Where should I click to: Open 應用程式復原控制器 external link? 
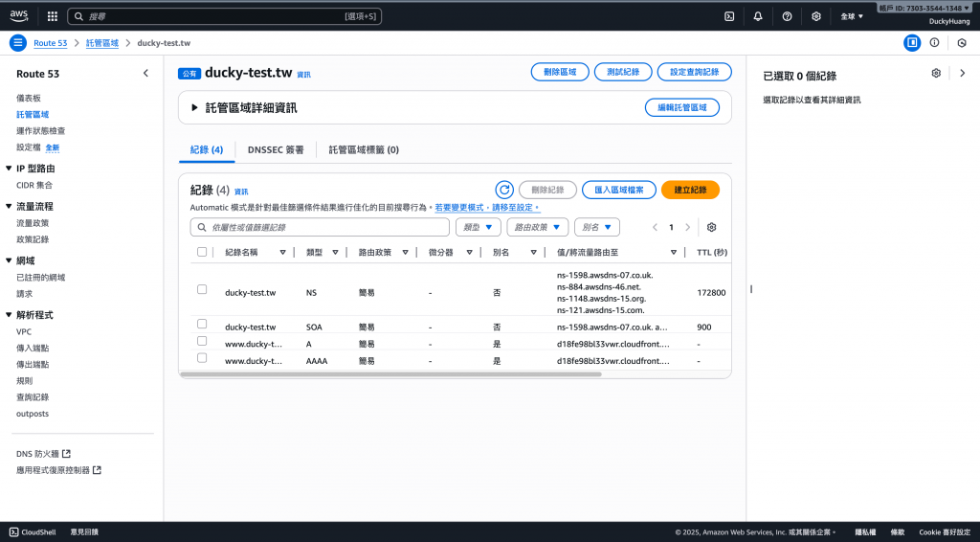click(58, 470)
